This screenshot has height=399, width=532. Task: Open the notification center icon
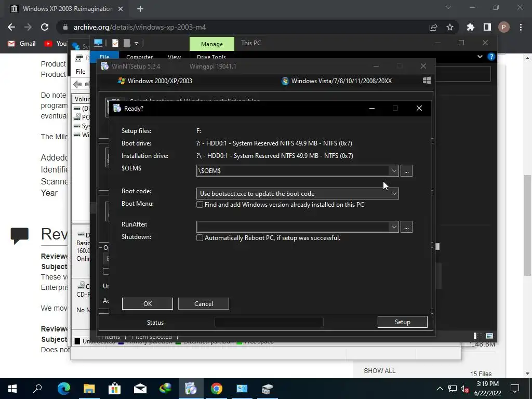pos(515,389)
